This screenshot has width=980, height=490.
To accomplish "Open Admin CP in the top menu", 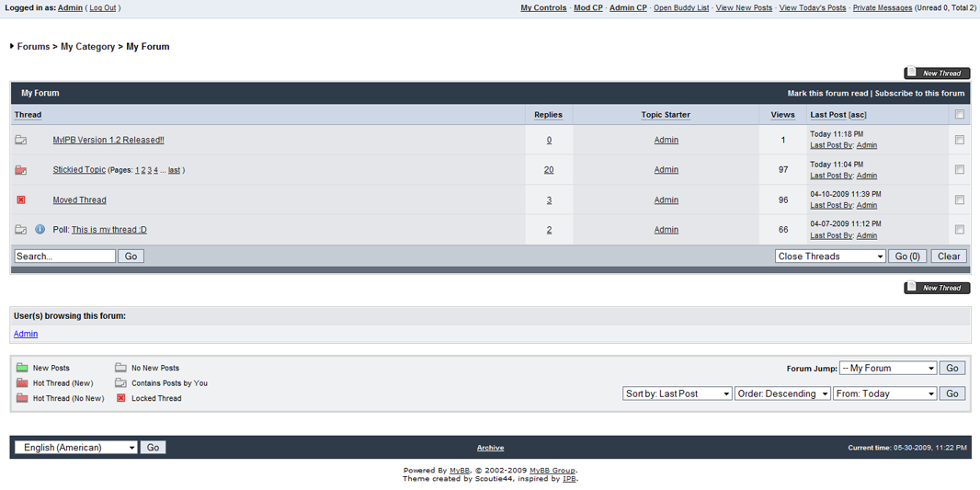I will (628, 8).
